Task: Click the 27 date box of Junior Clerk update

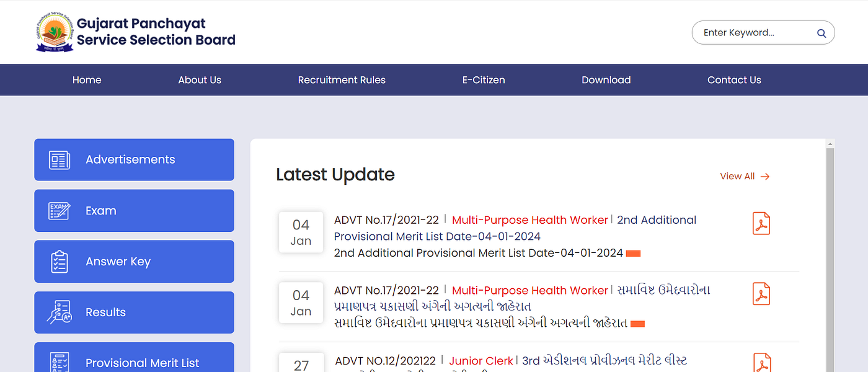Action: (x=301, y=363)
